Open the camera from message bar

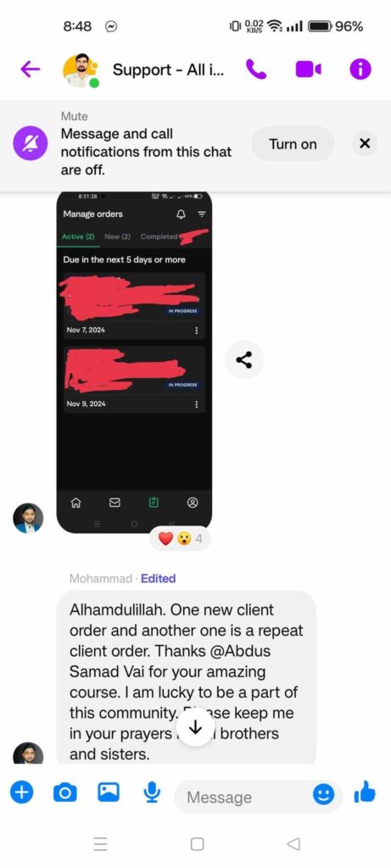pos(64,793)
